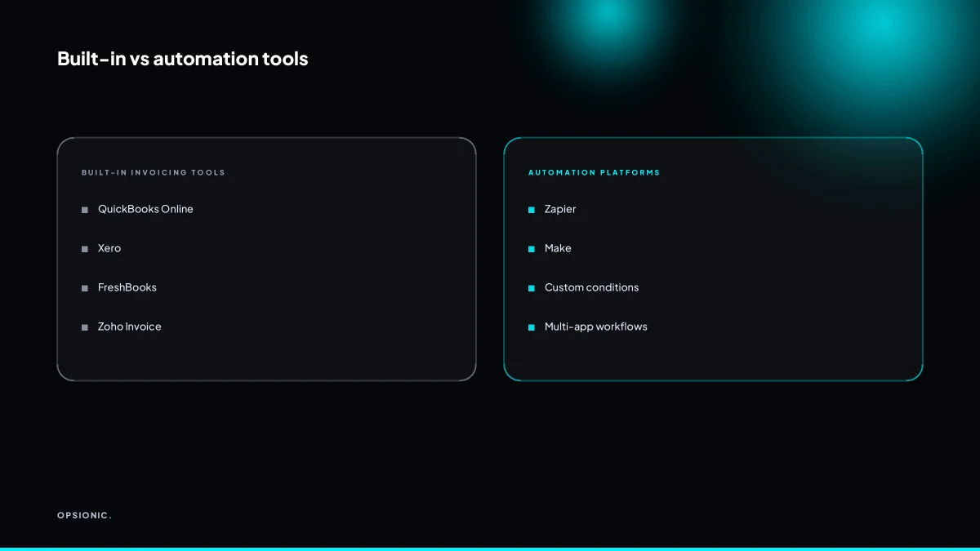Select the 'Zoho Invoice' list entry
The image size is (980, 551).
pyautogui.click(x=130, y=327)
